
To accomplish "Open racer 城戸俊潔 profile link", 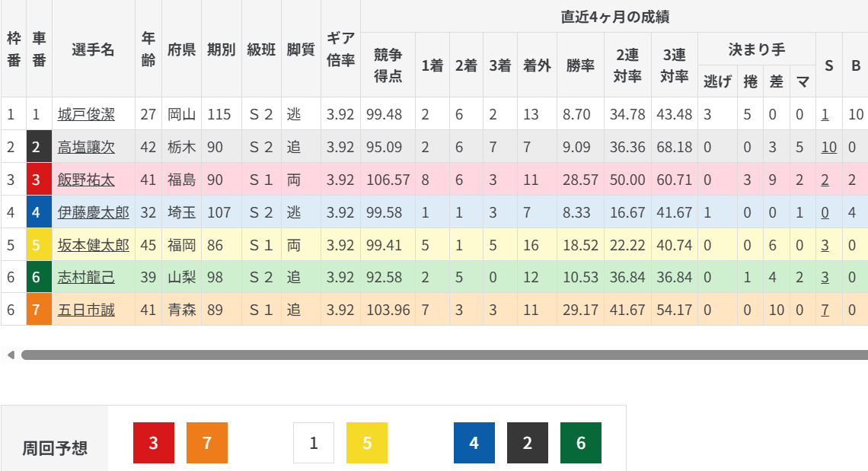I will tap(86, 115).
